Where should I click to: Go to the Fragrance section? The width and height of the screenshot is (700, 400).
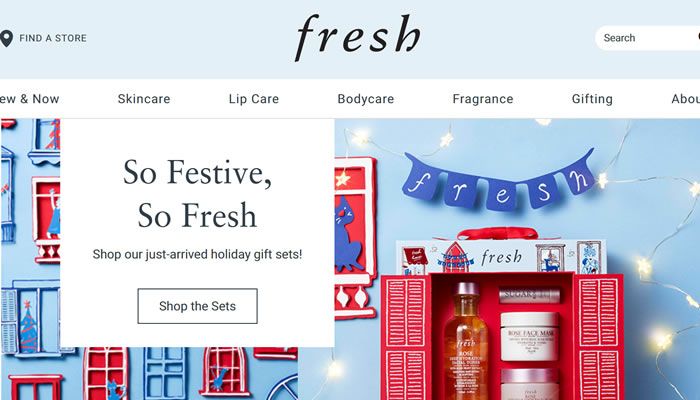tap(483, 99)
